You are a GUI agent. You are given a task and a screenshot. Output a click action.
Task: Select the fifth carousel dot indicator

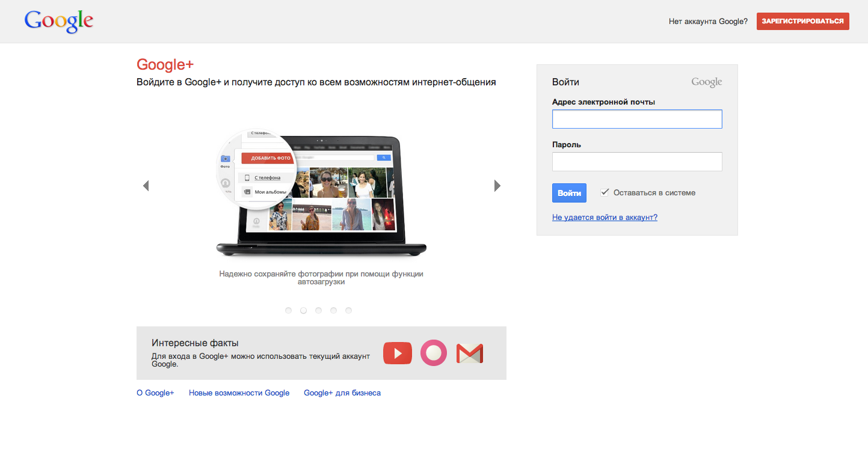point(348,310)
